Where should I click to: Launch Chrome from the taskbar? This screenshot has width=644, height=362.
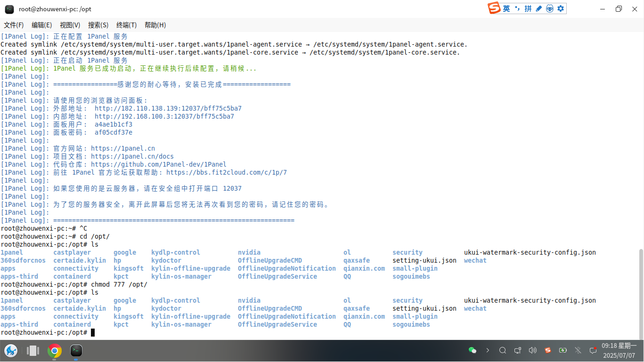click(55, 351)
